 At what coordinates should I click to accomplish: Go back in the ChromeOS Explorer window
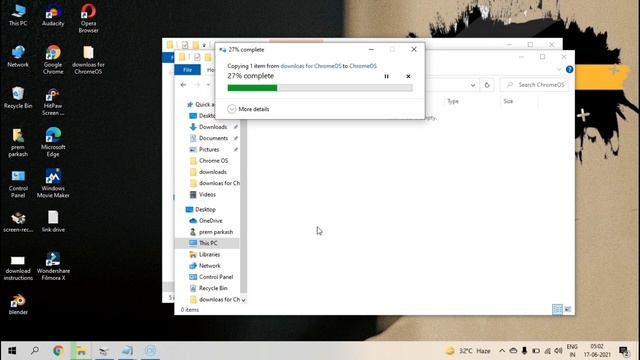click(x=183, y=85)
